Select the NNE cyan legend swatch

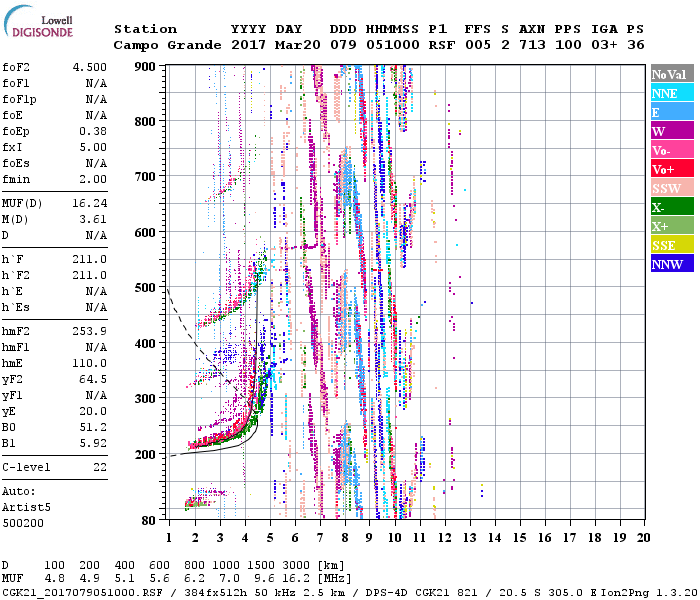(x=672, y=93)
